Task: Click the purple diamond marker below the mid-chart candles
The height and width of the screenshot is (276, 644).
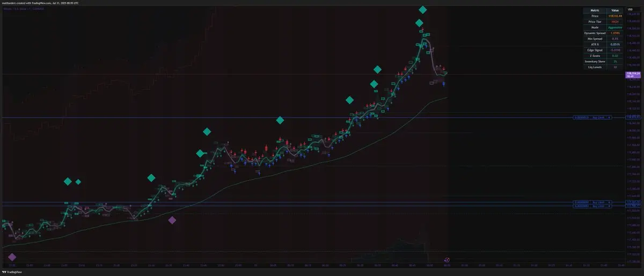Action: point(172,220)
